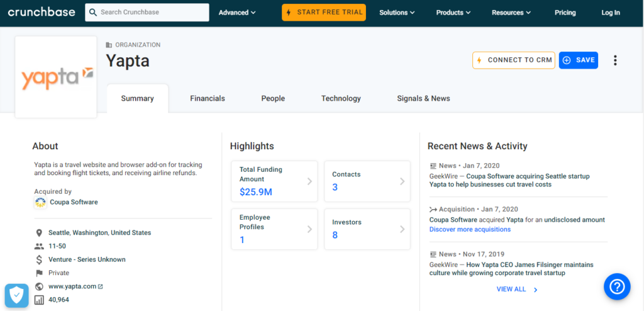
Task: Click the Crunchbase logo
Action: click(x=42, y=12)
